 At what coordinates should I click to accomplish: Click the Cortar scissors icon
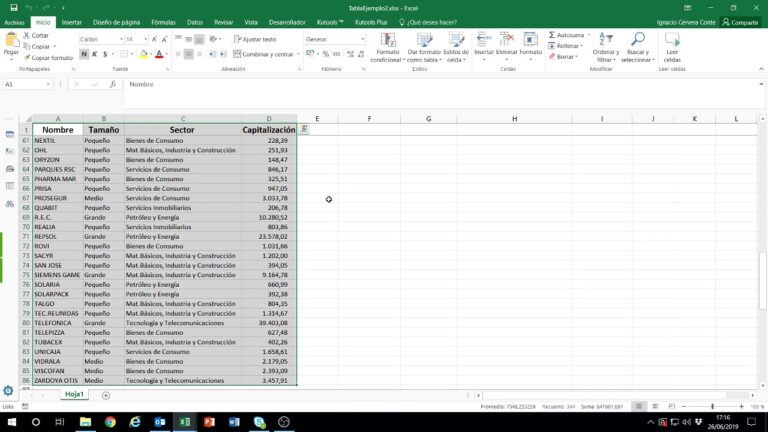[x=25, y=35]
